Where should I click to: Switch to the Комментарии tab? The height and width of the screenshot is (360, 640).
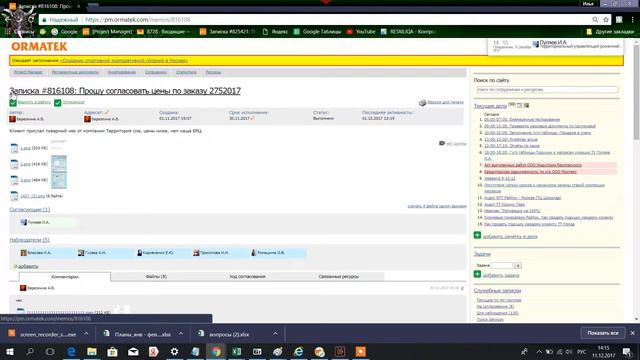tap(64, 277)
